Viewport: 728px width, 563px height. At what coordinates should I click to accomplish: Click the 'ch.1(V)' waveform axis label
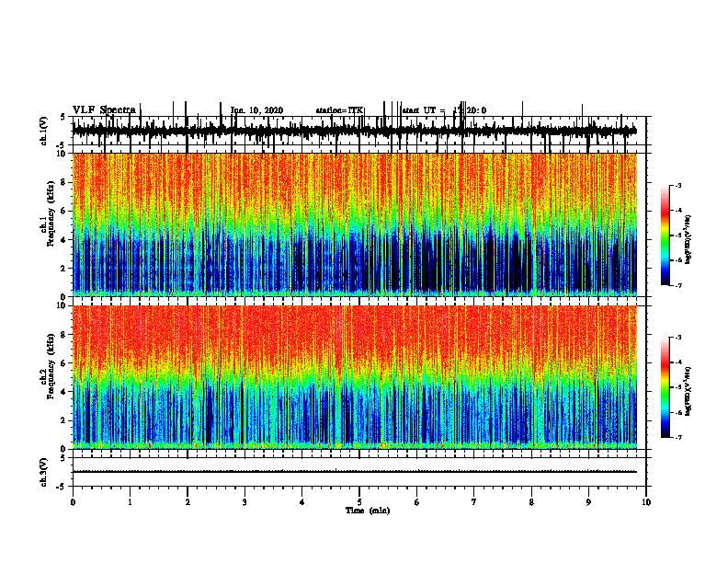tap(44, 131)
